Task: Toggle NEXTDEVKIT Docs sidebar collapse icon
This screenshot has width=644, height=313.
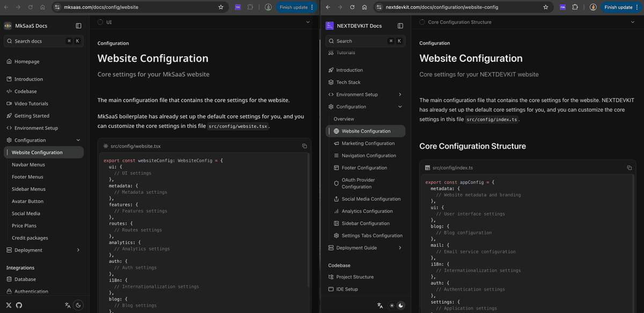Action: [400, 26]
